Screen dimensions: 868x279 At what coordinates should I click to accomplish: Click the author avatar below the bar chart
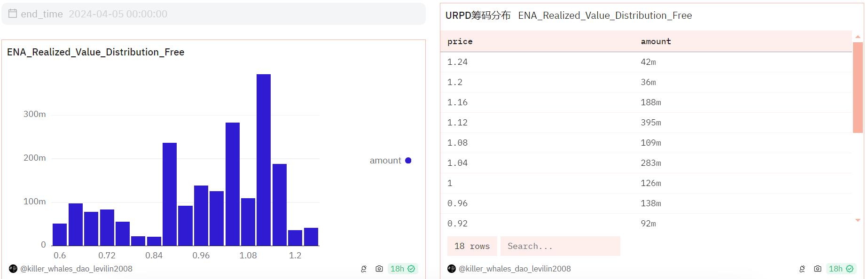(x=13, y=269)
